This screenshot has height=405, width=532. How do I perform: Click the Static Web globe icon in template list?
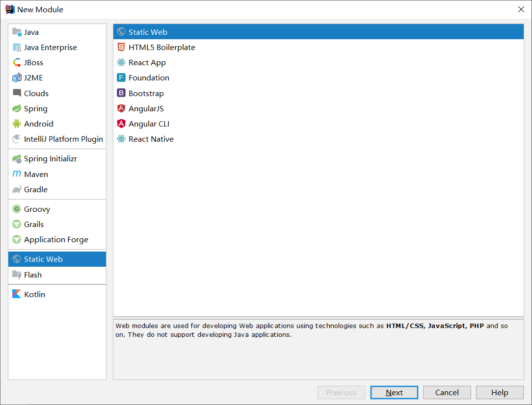(x=121, y=32)
